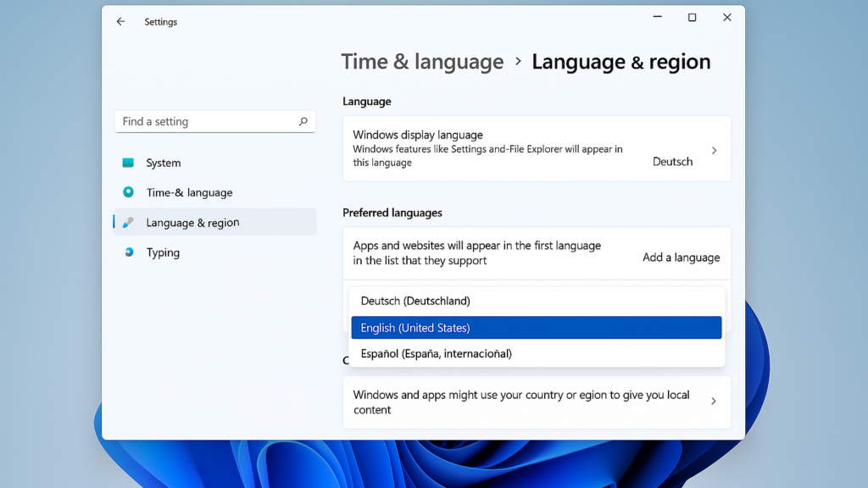The width and height of the screenshot is (868, 488).
Task: Click Apps and websites description text
Action: 477,252
